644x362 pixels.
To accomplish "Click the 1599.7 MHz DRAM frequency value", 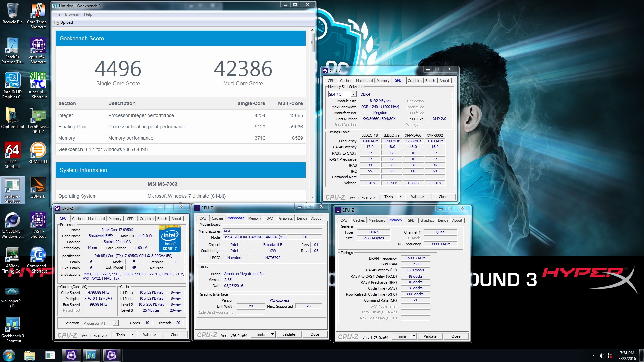I will tap(415, 258).
